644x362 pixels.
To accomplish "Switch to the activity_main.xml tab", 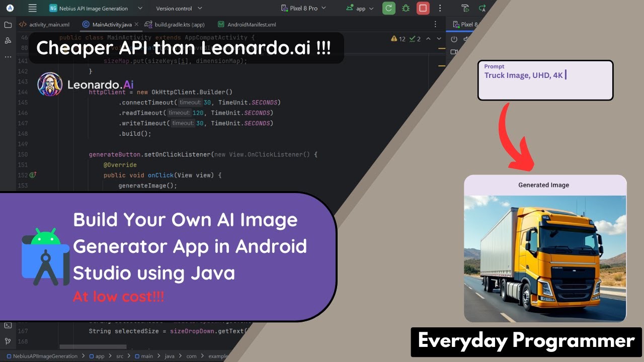I will (44, 24).
